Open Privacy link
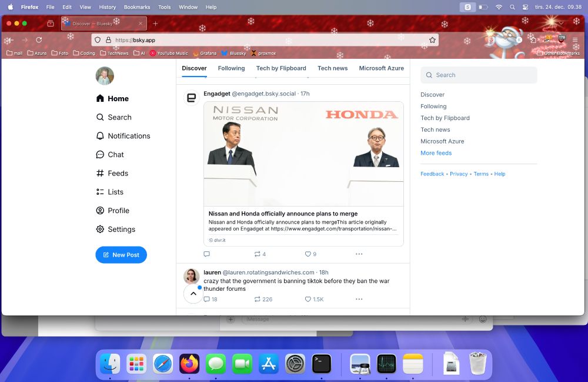The width and height of the screenshot is (588, 382). pos(459,174)
